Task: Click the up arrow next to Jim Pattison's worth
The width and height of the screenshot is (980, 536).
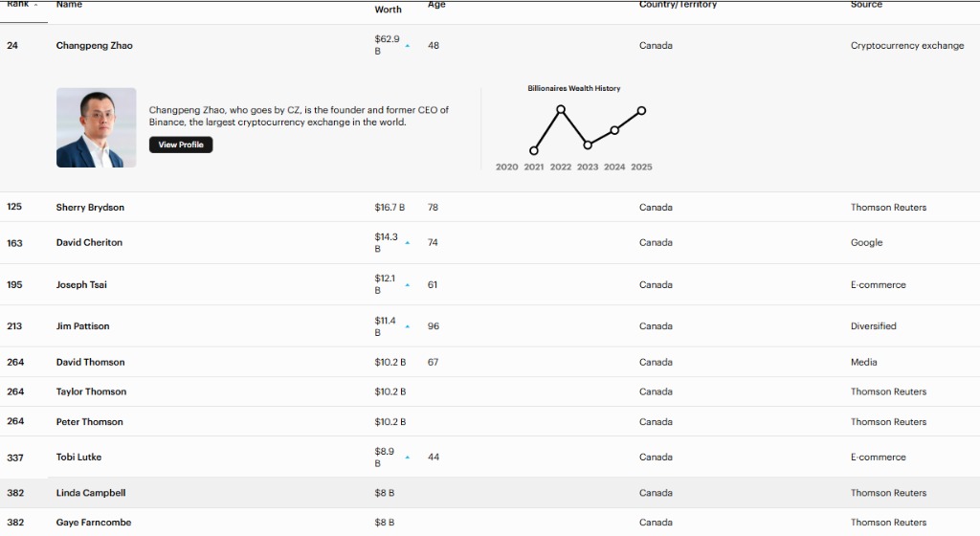Action: (408, 326)
